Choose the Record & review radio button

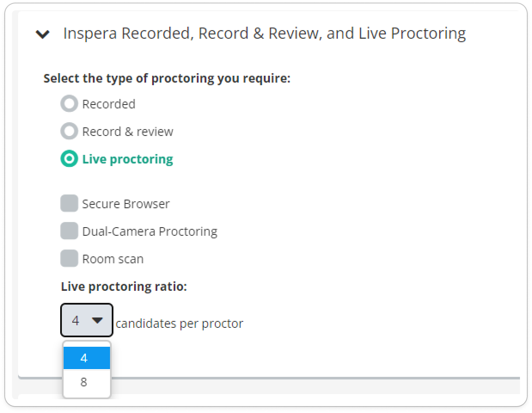pyautogui.click(x=69, y=131)
